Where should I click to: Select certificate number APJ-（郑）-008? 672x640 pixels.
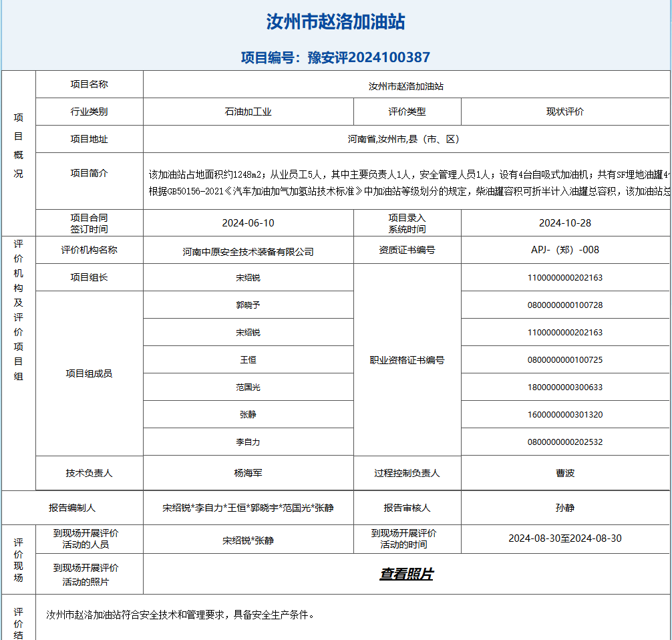click(x=565, y=250)
